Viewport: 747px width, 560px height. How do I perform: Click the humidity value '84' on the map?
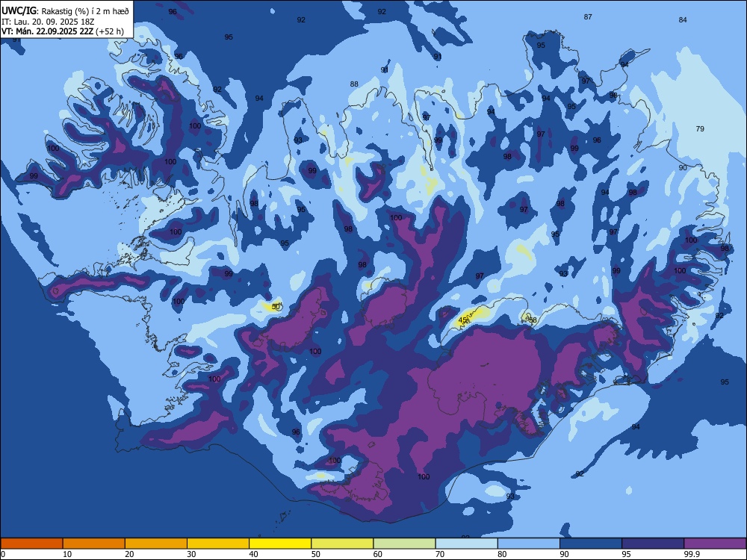[x=683, y=19]
